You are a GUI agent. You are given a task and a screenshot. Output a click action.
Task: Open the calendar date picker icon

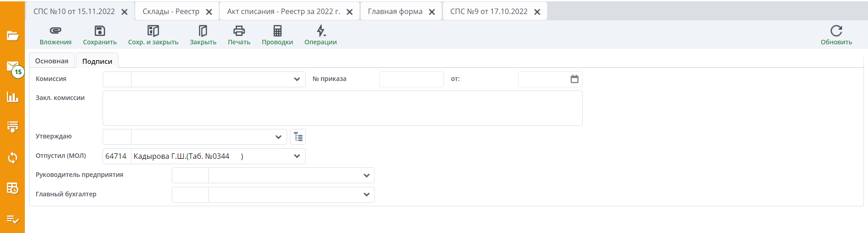(x=574, y=79)
